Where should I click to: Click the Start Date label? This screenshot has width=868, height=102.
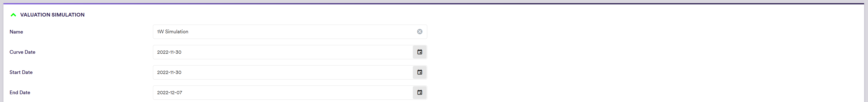(x=21, y=72)
